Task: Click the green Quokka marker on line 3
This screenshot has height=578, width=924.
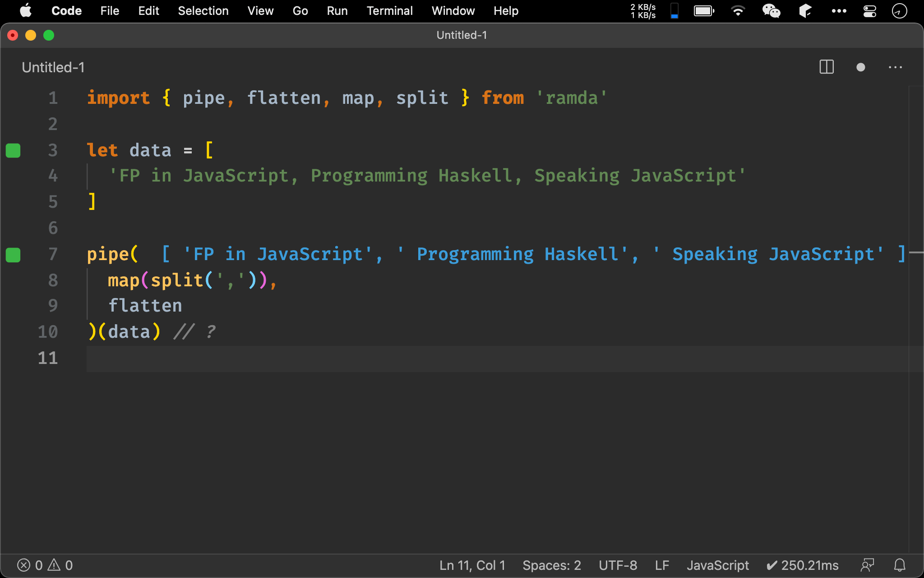Action: [13, 150]
